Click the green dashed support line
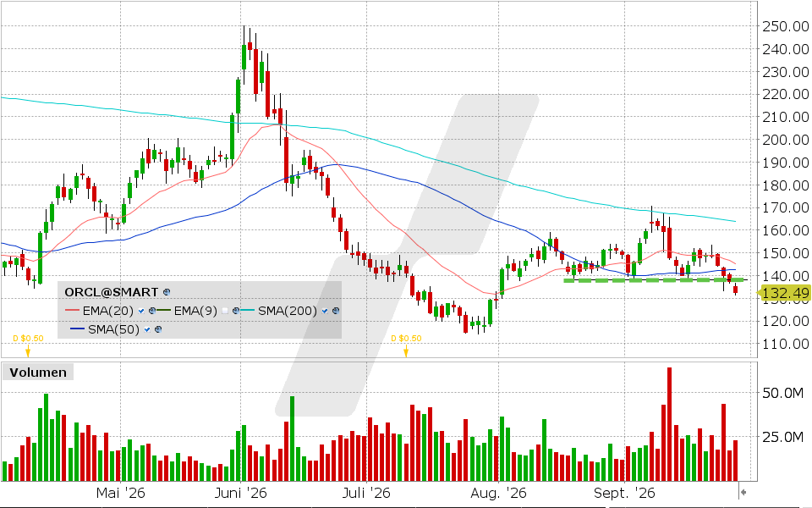Image resolution: width=812 pixels, height=508 pixels. pos(654,280)
